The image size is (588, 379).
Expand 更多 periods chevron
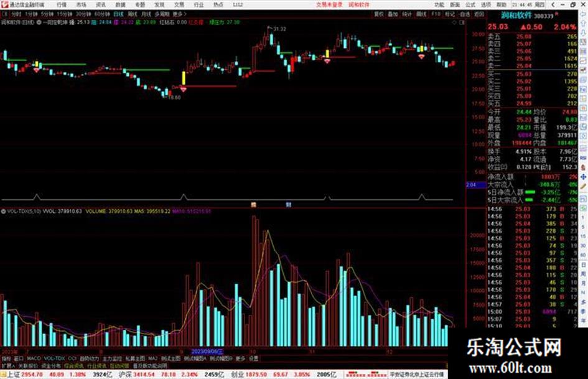(180, 14)
